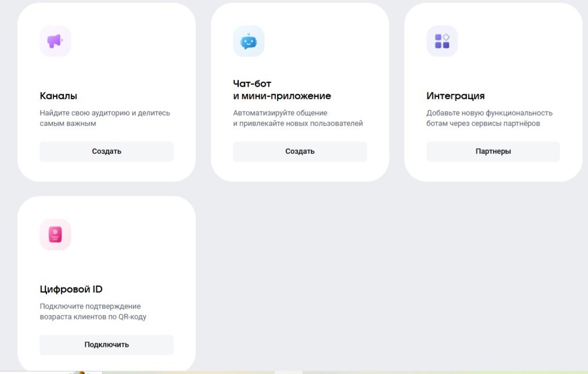Click the blue chat-bot robot icon
The height and width of the screenshot is (374, 588).
click(x=249, y=41)
